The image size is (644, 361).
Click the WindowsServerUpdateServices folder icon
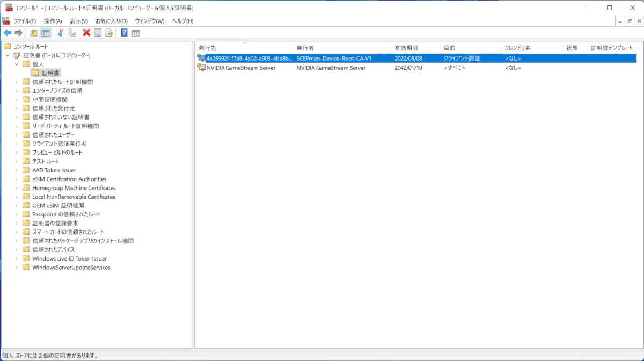click(x=26, y=268)
